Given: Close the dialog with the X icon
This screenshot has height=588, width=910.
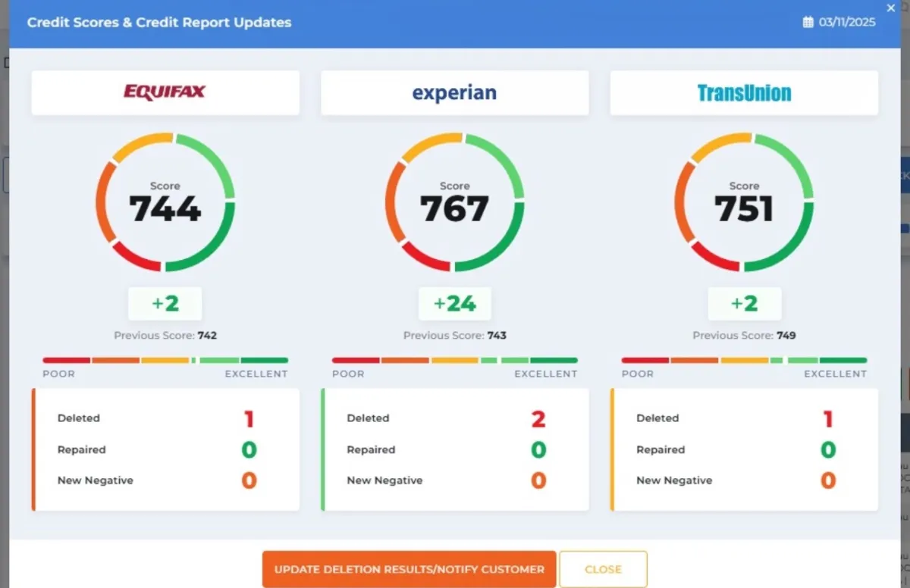Looking at the screenshot, I should click(x=891, y=8).
